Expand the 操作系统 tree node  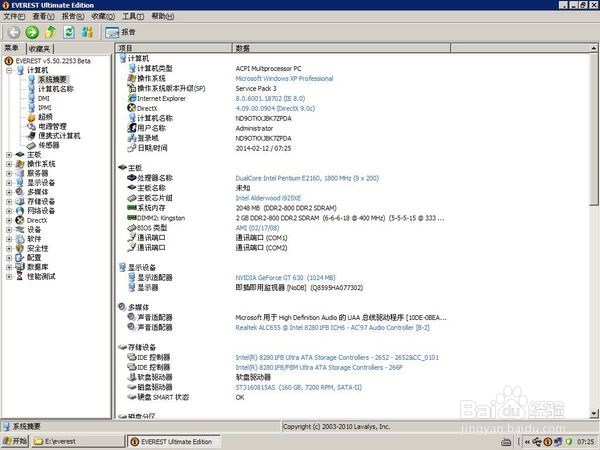point(9,164)
